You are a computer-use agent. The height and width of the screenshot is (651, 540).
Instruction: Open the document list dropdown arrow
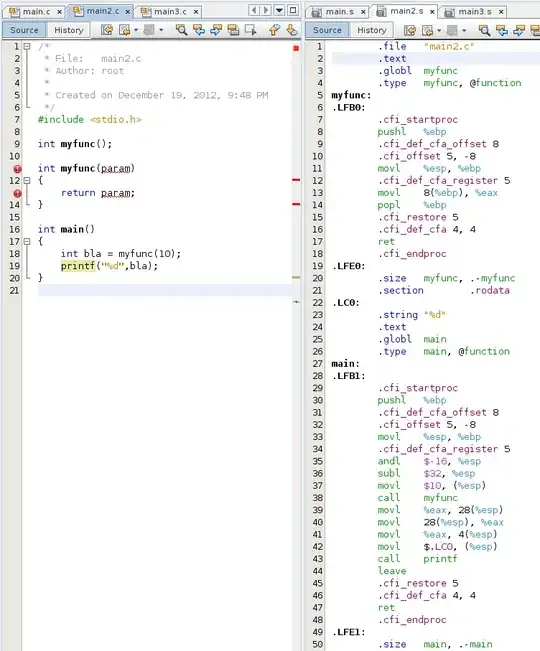tap(279, 10)
